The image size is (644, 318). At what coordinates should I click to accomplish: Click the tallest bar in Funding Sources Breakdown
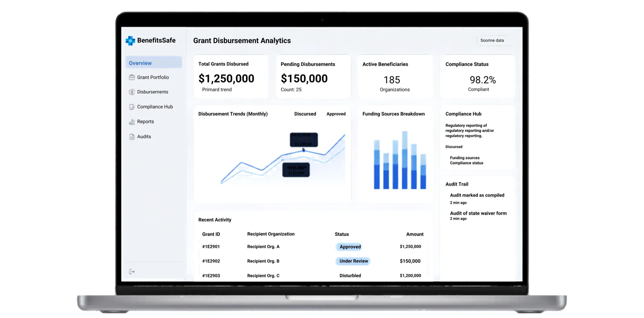click(x=405, y=160)
